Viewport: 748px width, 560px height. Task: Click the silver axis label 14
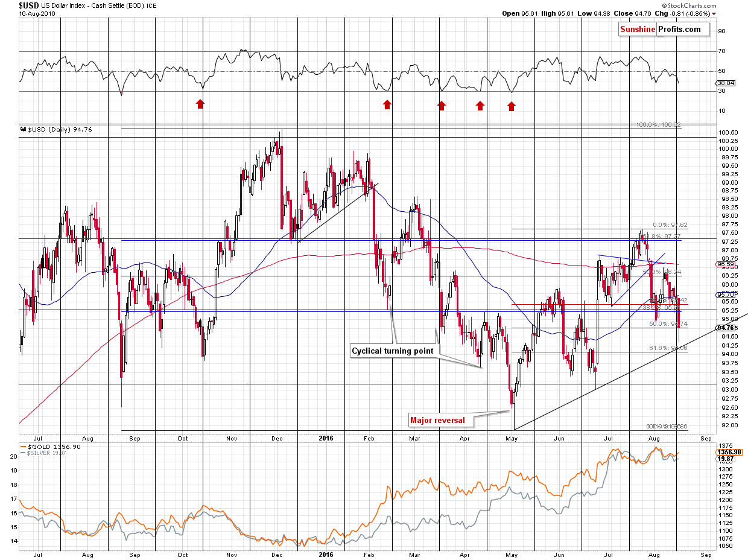click(13, 541)
